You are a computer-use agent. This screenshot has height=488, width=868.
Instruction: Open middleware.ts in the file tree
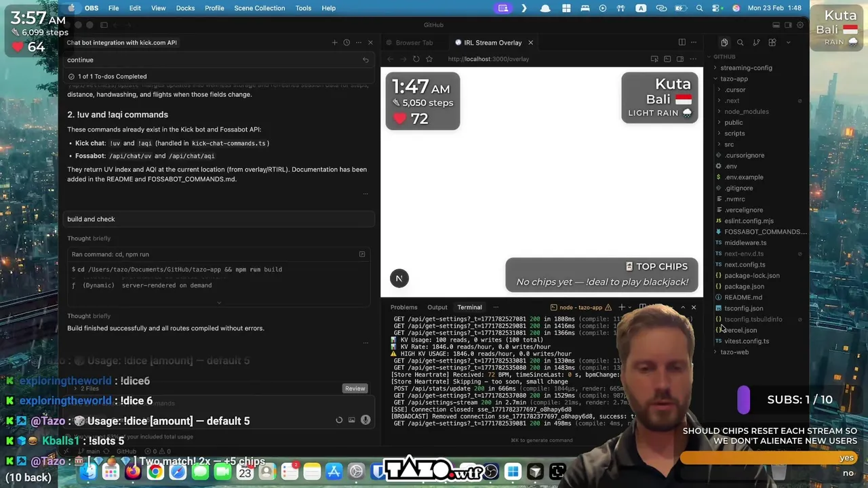(x=745, y=243)
